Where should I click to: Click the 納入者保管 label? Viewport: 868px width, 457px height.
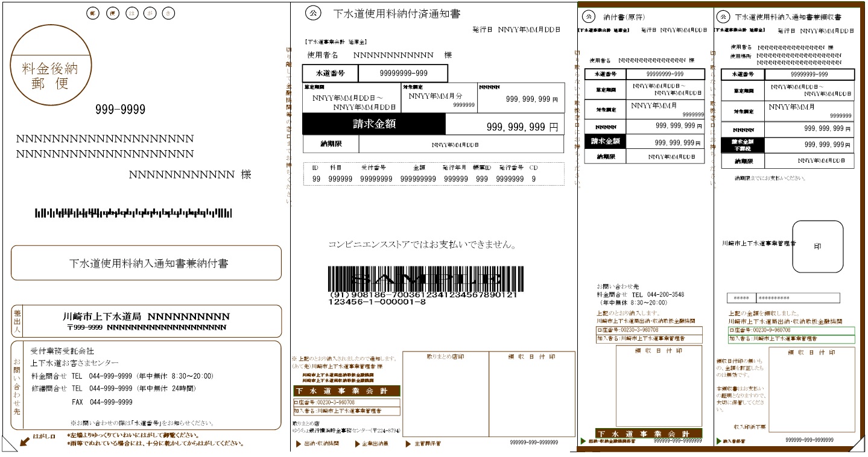(x=735, y=441)
